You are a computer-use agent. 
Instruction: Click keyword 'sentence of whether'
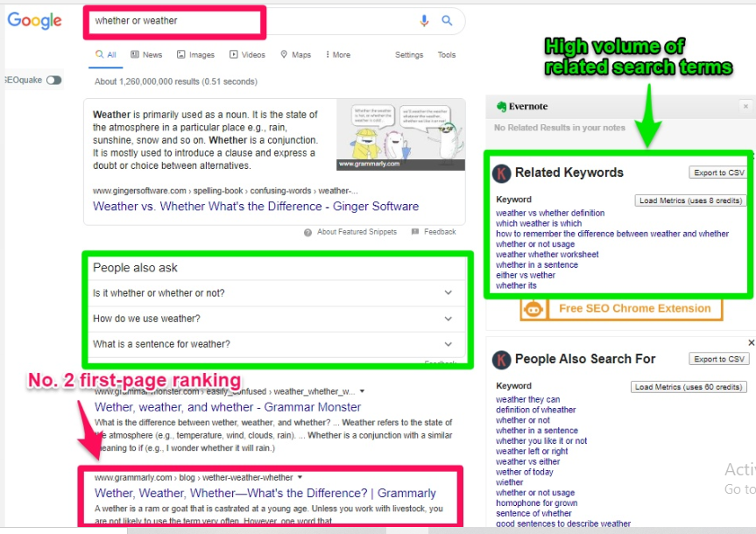(533, 514)
